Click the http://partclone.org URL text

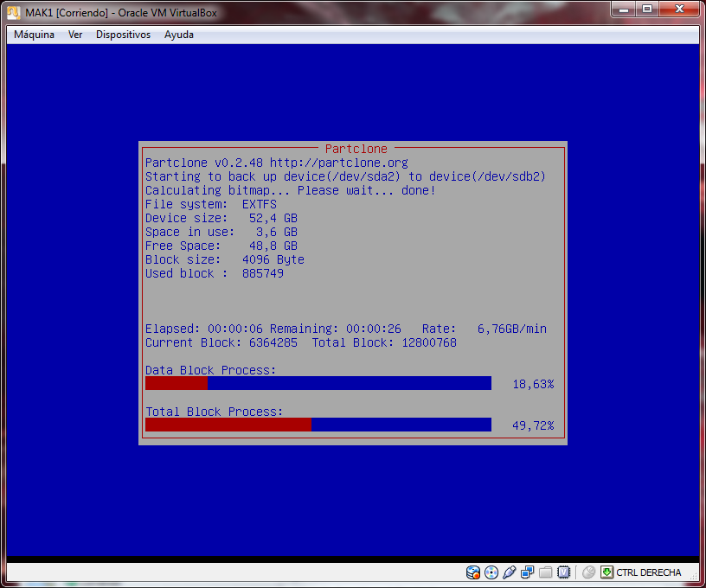pyautogui.click(x=339, y=163)
